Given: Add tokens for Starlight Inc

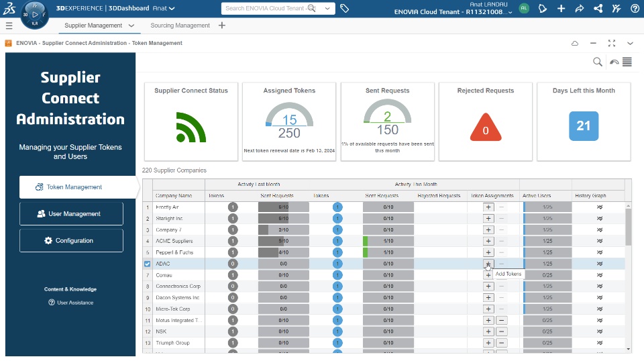Looking at the screenshot, I should (488, 219).
